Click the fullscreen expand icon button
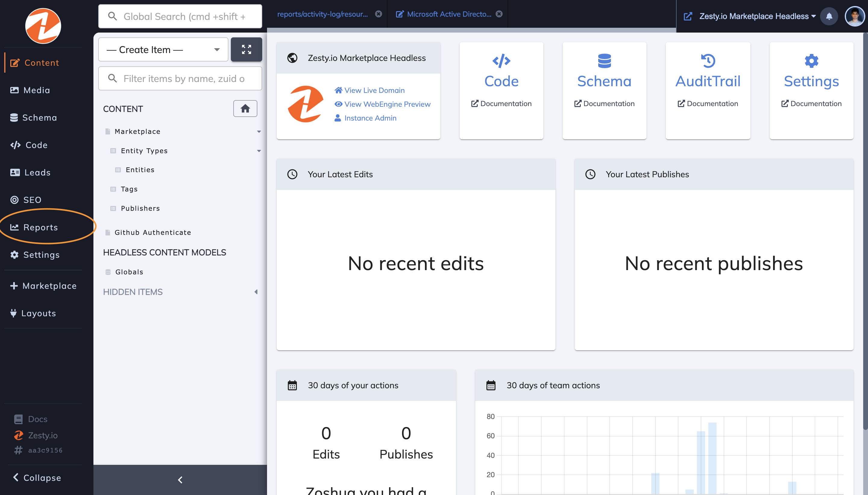 (x=247, y=49)
